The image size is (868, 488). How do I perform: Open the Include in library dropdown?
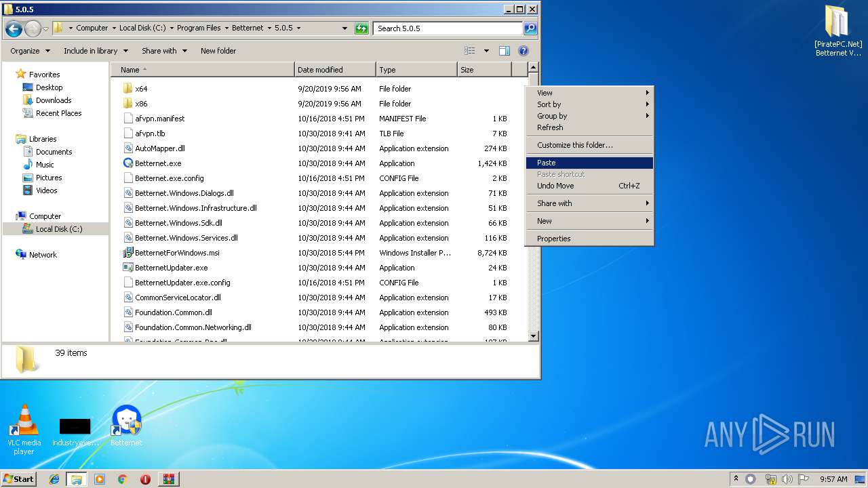pyautogui.click(x=95, y=51)
